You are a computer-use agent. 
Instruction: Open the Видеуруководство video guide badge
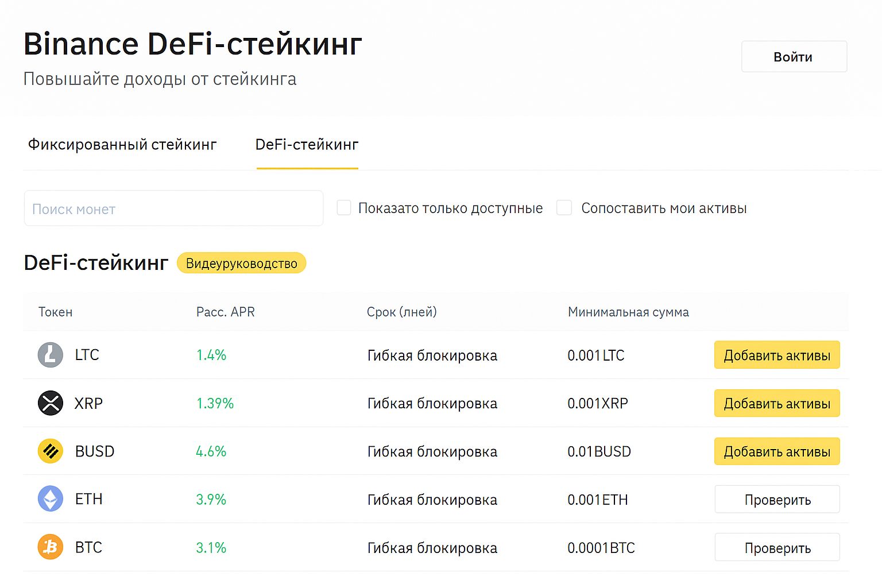click(241, 263)
